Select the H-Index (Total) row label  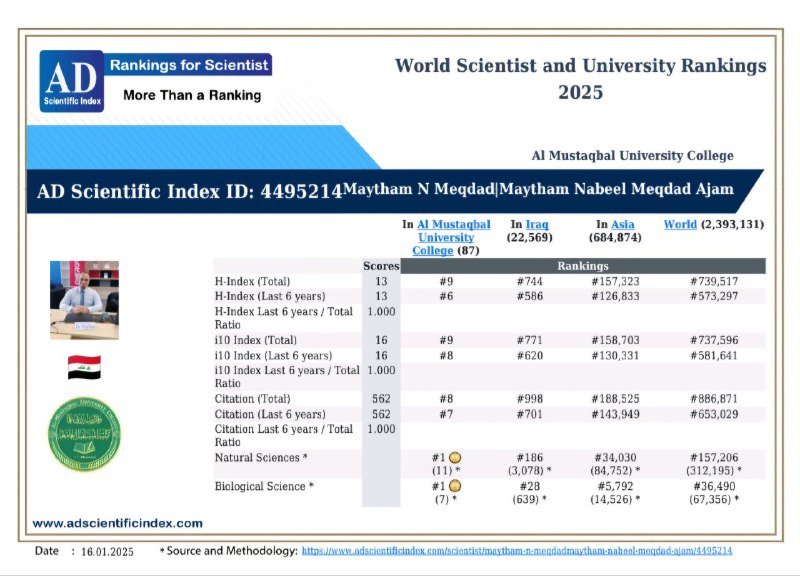[253, 281]
